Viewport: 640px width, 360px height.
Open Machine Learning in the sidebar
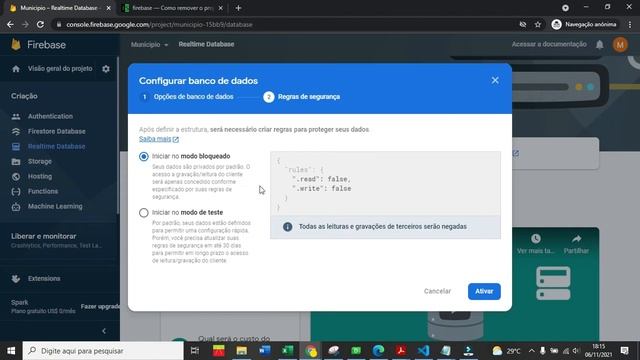pos(55,207)
